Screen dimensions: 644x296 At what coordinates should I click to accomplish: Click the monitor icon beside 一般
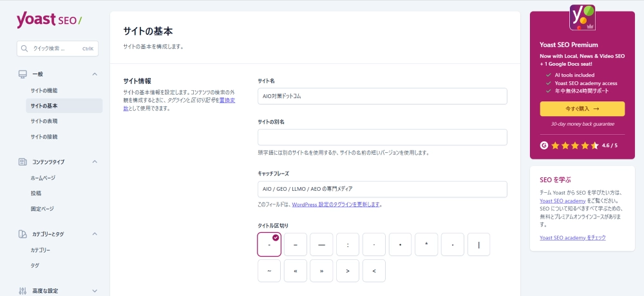point(22,74)
